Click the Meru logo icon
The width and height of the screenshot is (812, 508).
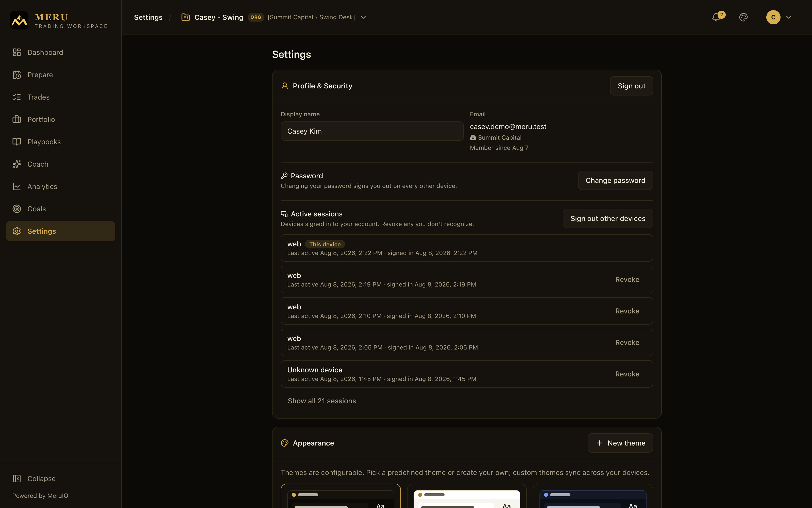pyautogui.click(x=19, y=20)
